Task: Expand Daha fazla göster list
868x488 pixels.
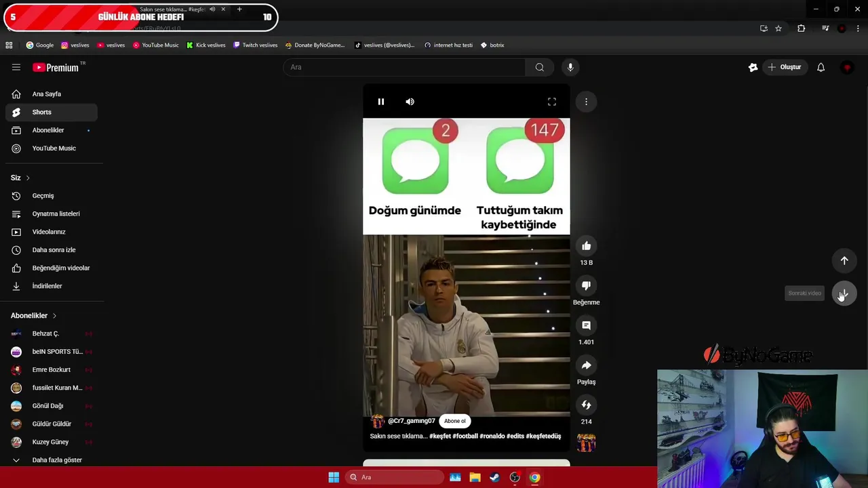Action: click(52, 460)
